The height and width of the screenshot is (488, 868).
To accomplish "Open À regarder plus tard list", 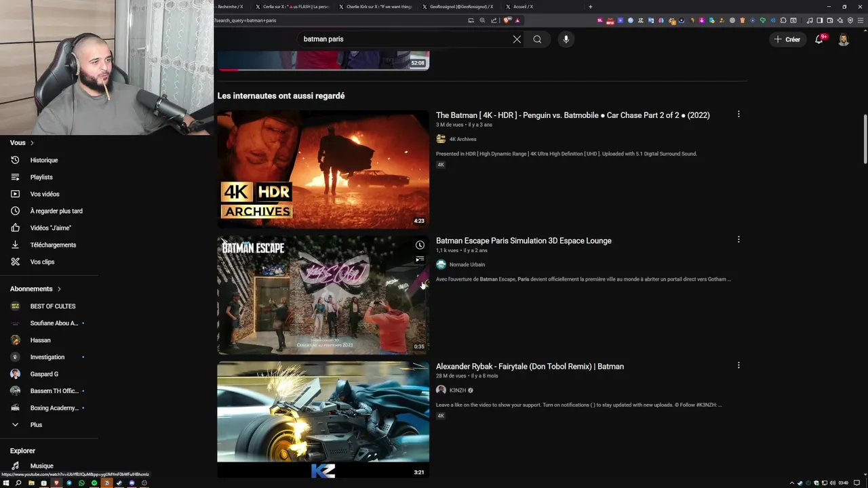I will [56, 211].
